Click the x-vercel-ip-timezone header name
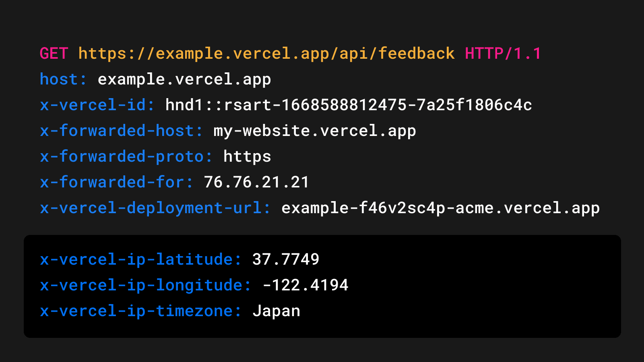The height and width of the screenshot is (362, 644). 140,311
